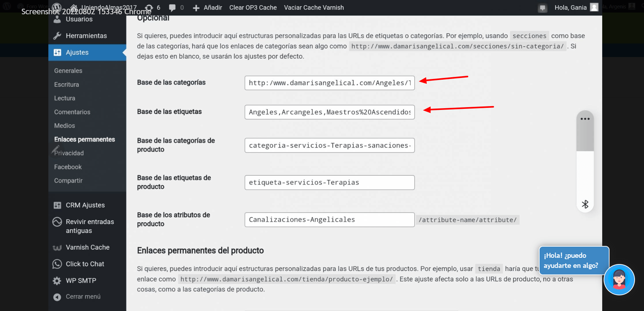Open notification icon beside Hola, Gania

[x=542, y=8]
